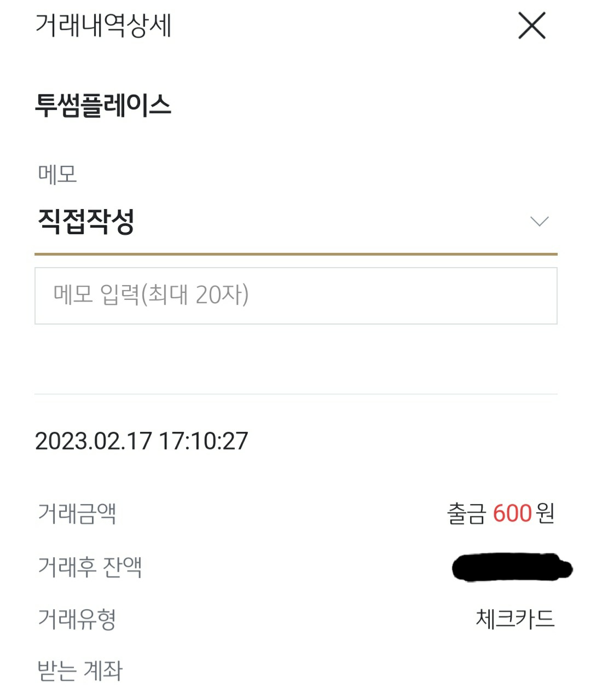Screen dimensions: 591x700
Task: Expand the memo type chevron arrow
Action: pos(539,222)
